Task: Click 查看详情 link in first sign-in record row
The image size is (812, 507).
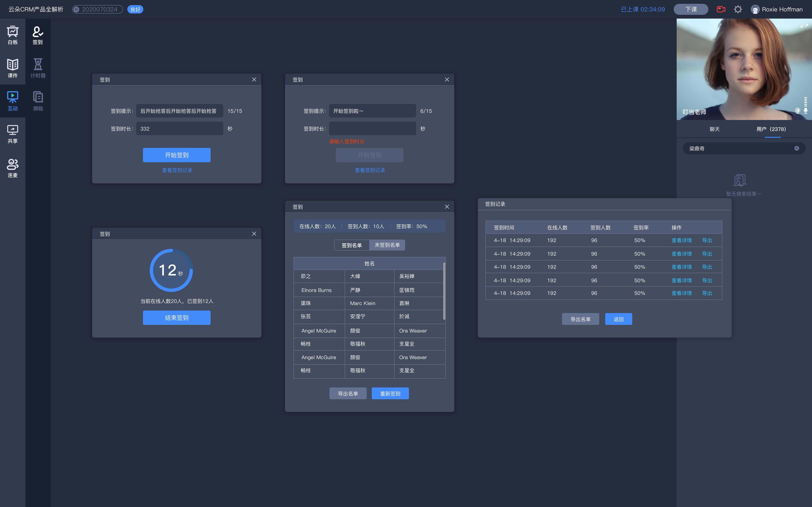Action: pyautogui.click(x=682, y=240)
